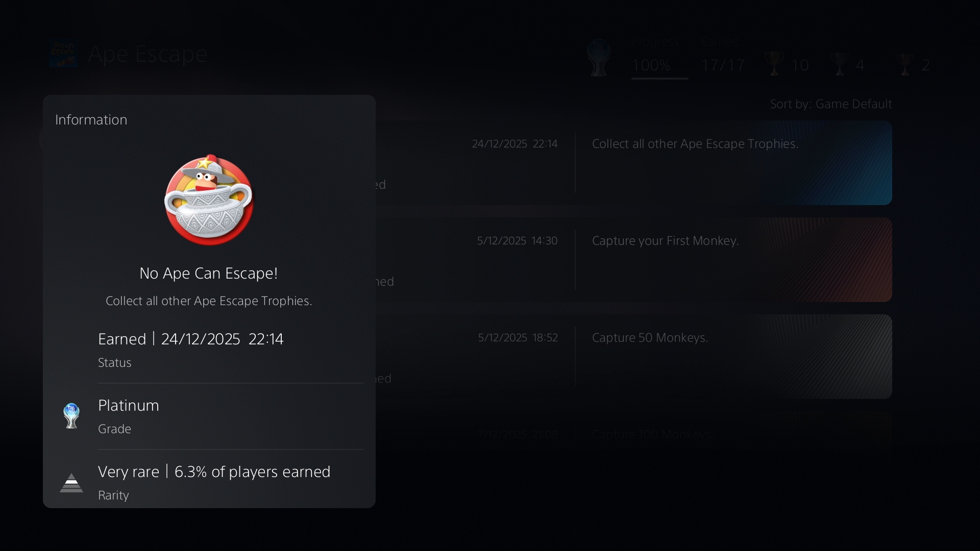
Task: Click the Ape Escape title text
Action: (148, 54)
